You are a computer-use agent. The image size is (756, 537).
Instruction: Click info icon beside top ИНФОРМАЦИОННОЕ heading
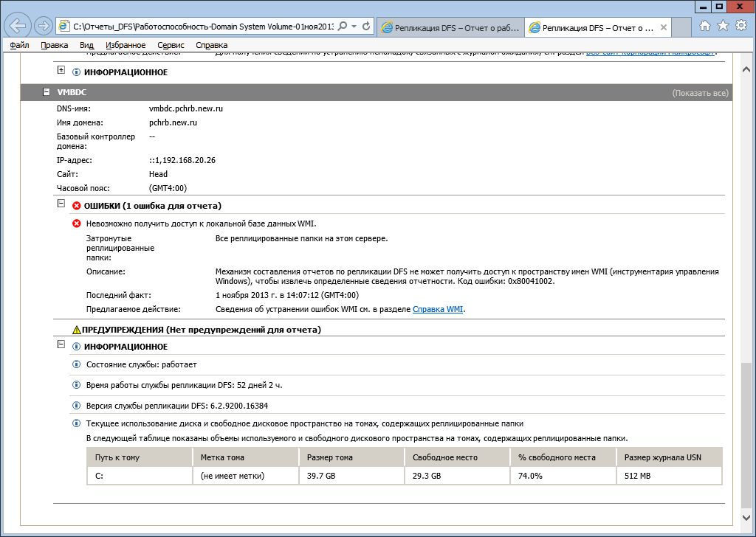(x=76, y=73)
